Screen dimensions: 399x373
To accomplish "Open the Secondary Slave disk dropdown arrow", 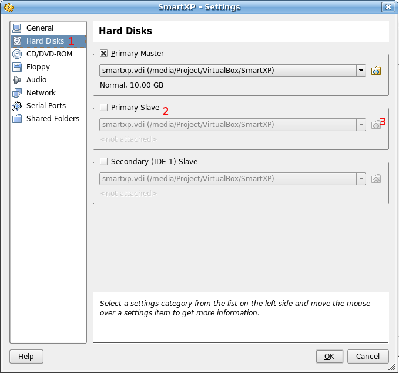I will point(361,179).
